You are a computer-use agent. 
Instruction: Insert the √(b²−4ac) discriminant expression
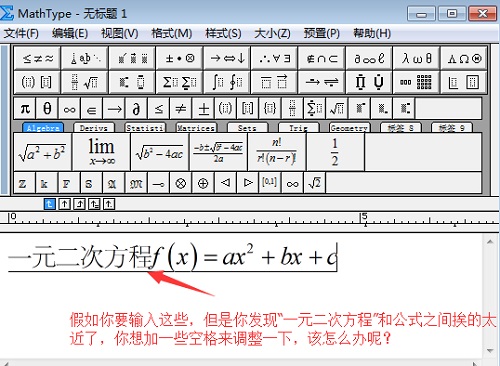pyautogui.click(x=160, y=152)
